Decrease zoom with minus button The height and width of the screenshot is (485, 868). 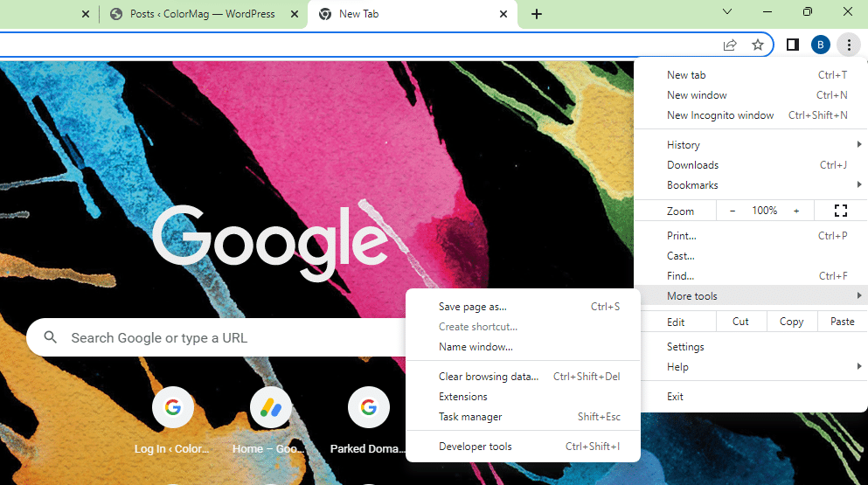point(733,211)
